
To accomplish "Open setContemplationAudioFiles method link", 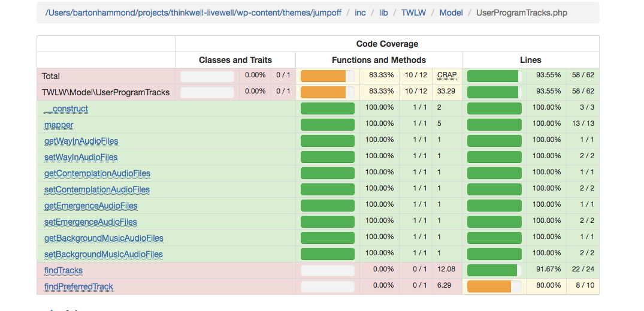I will [97, 189].
